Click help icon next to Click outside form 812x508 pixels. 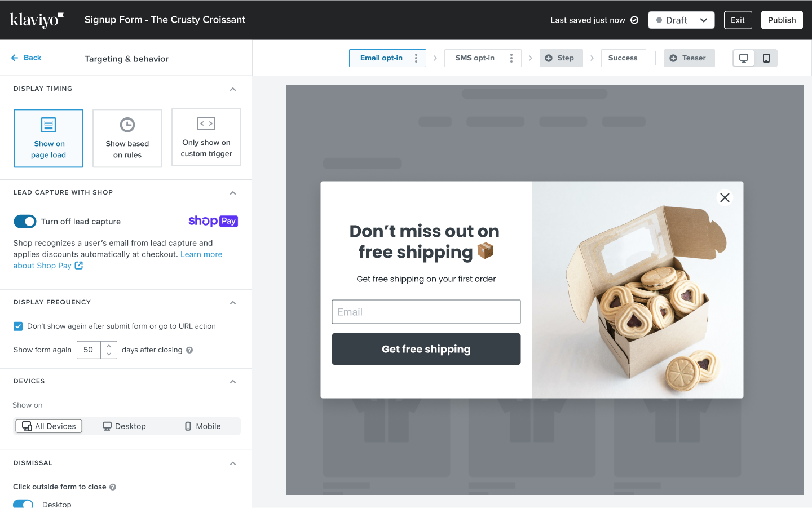[x=113, y=487]
